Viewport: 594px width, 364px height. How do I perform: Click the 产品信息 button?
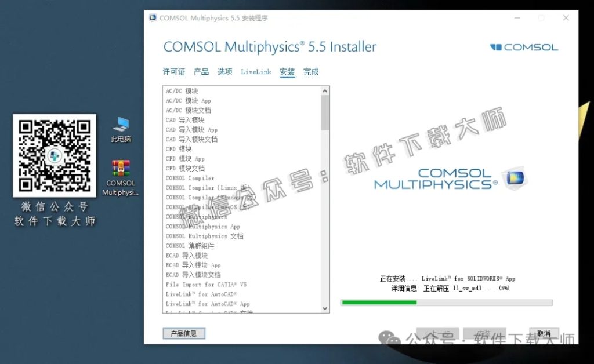click(x=184, y=334)
